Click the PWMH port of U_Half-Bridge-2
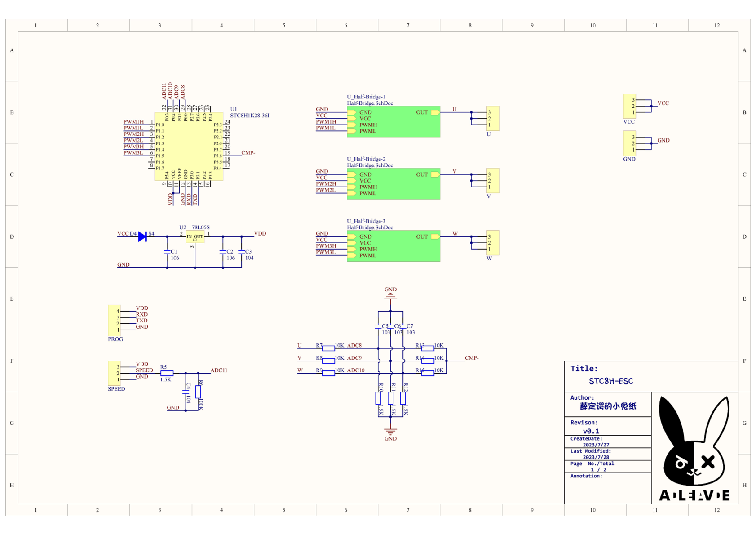This screenshot has width=756, height=535. pyautogui.click(x=352, y=187)
